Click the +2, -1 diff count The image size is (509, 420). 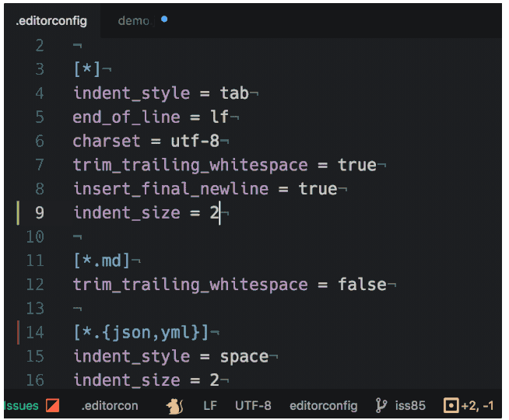(x=477, y=406)
